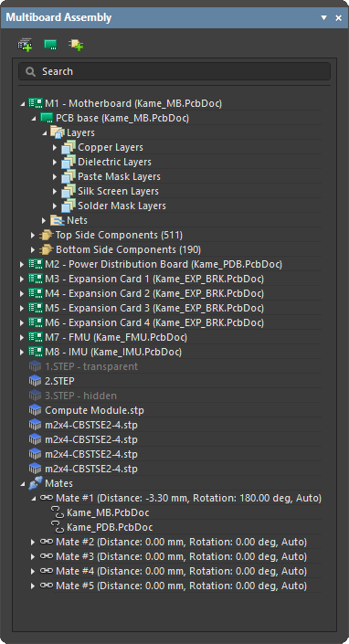Expand Mate #3 entry
This screenshot has width=349, height=644.
pos(33,557)
